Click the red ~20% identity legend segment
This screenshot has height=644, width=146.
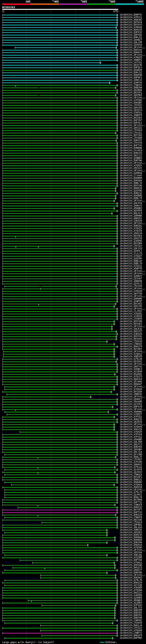pyautogui.click(x=16, y=4)
